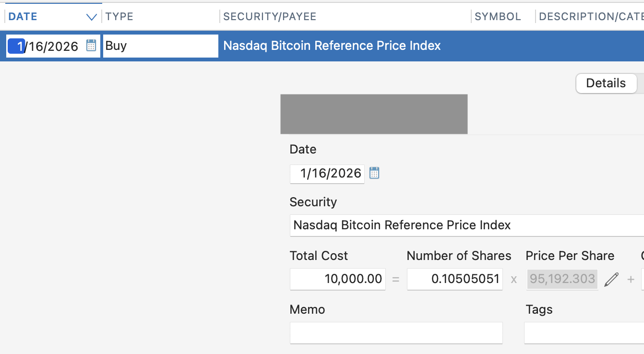Viewport: 644px width, 354px height.
Task: Sort by the TYPE column header
Action: click(119, 17)
